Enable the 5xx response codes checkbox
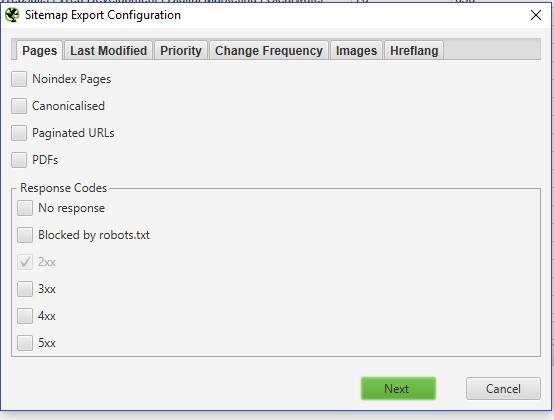Image resolution: width=554 pixels, height=420 pixels. [x=25, y=343]
